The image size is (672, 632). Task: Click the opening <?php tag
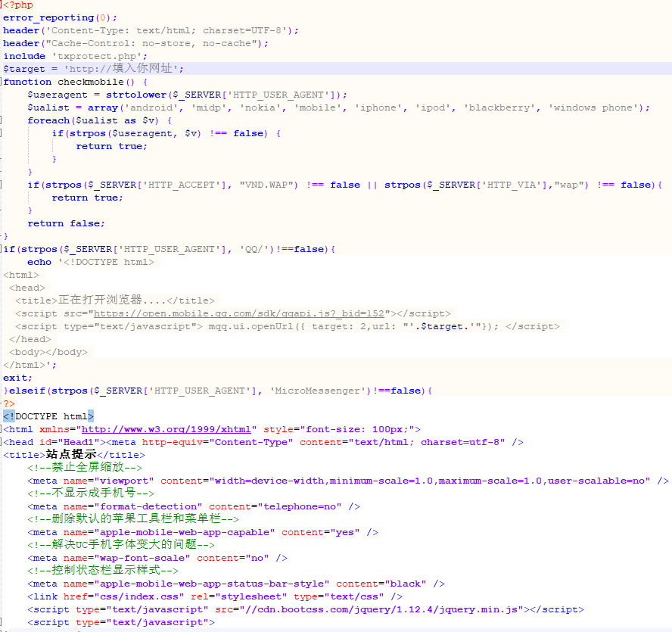pos(18,5)
